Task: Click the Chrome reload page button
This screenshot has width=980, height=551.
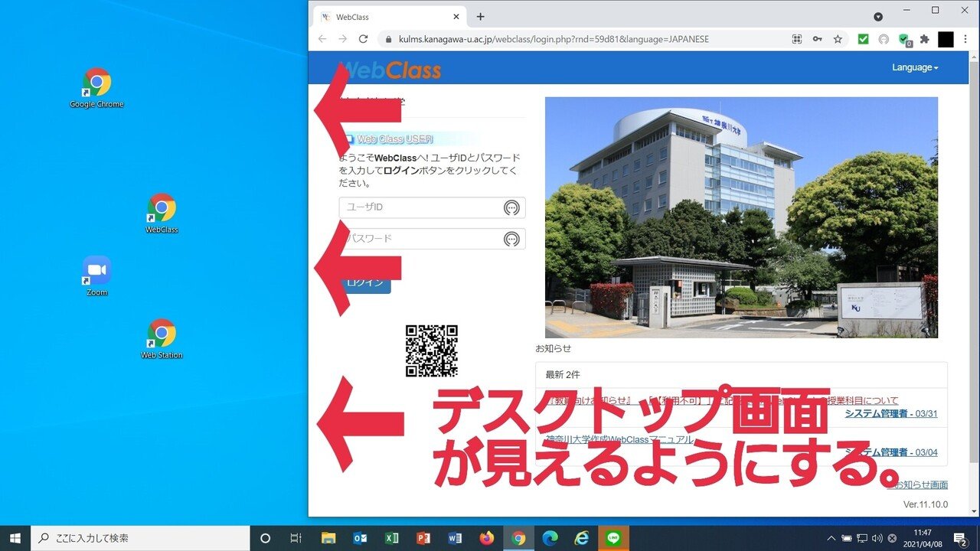Action: (x=364, y=39)
